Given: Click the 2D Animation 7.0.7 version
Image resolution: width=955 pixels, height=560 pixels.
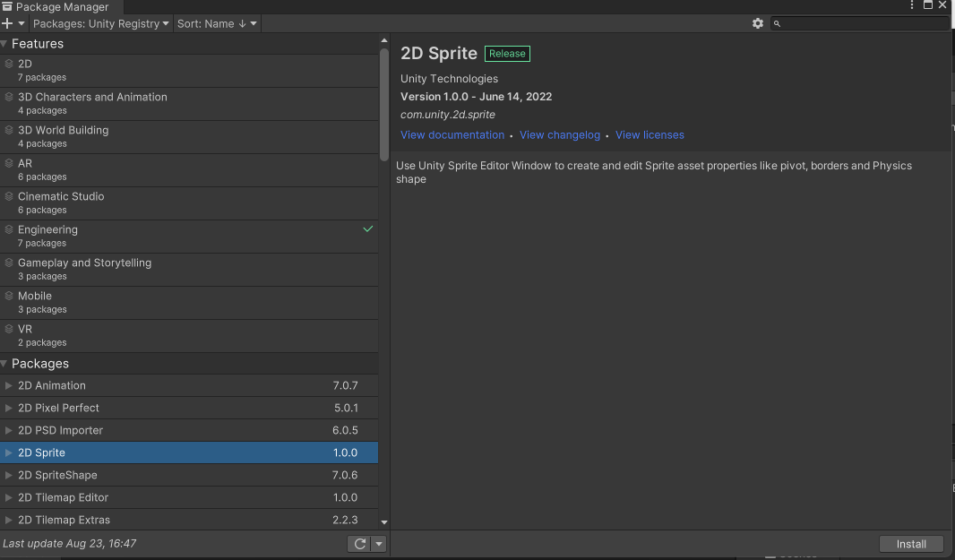Looking at the screenshot, I should point(345,385).
